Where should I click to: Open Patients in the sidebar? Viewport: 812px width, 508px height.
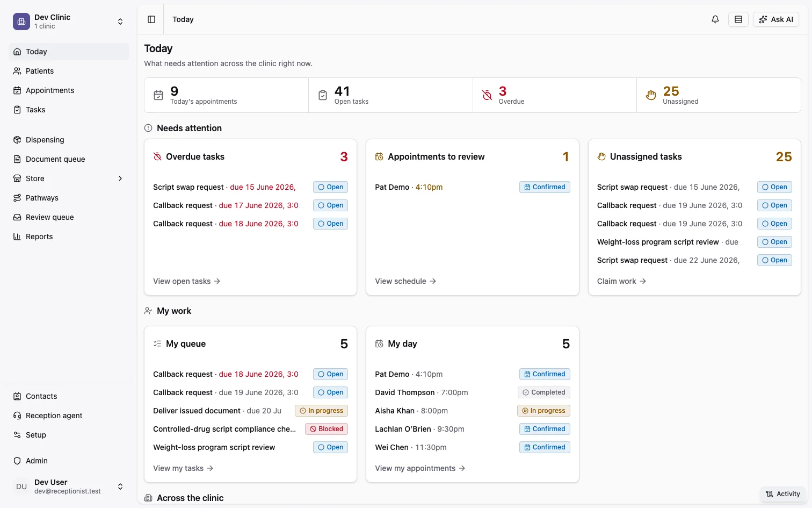69,71
